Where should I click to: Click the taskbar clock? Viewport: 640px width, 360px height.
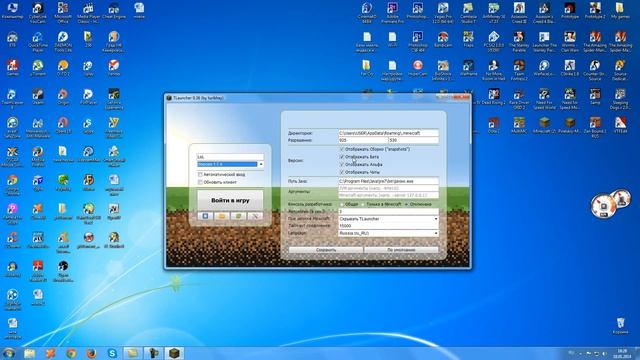[x=622, y=353]
